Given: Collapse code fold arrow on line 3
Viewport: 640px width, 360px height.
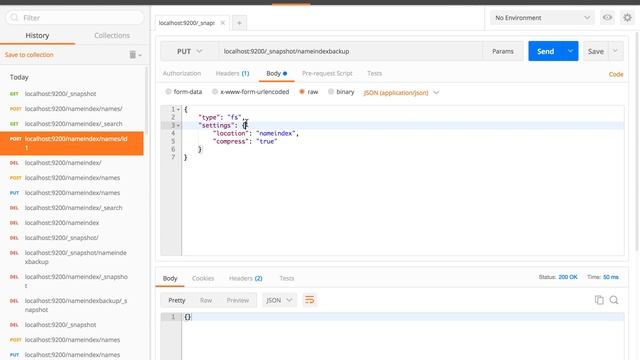Looking at the screenshot, I should pos(178,125).
